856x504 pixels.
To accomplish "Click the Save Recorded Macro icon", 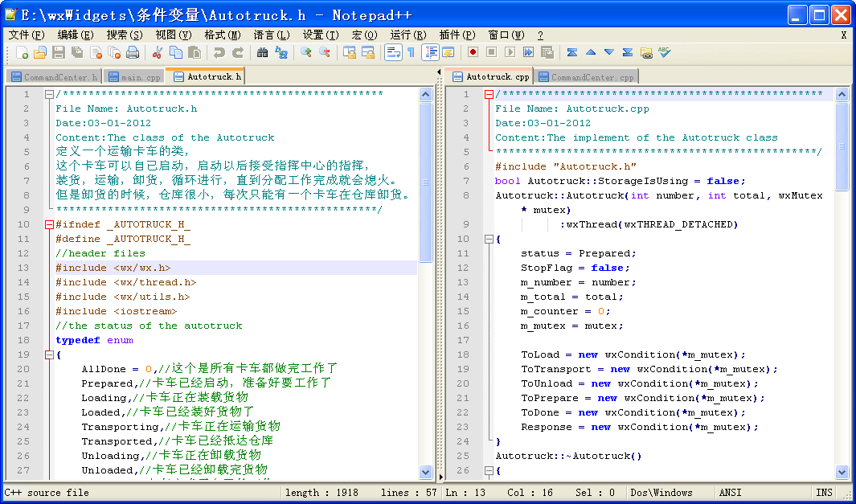I will (547, 52).
